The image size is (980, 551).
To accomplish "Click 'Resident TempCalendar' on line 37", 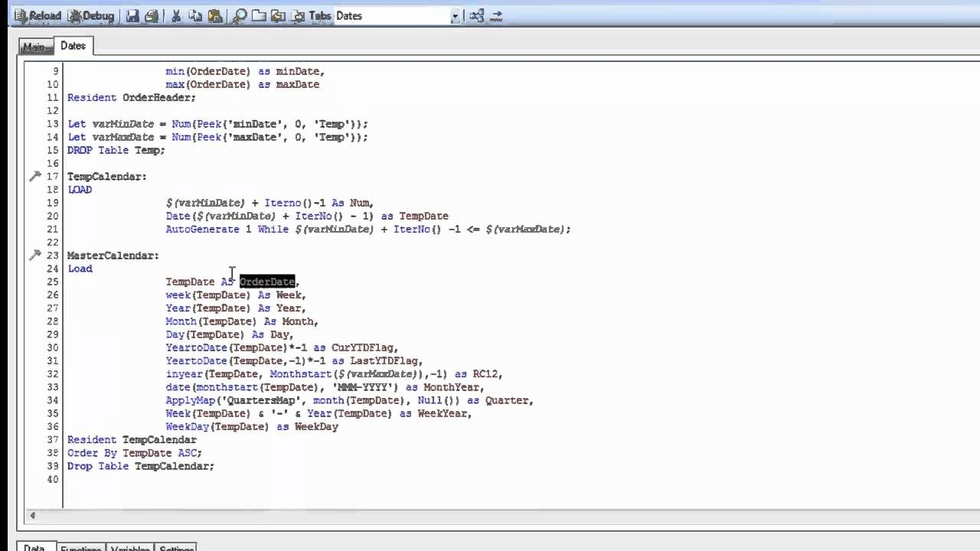I will [x=132, y=440].
